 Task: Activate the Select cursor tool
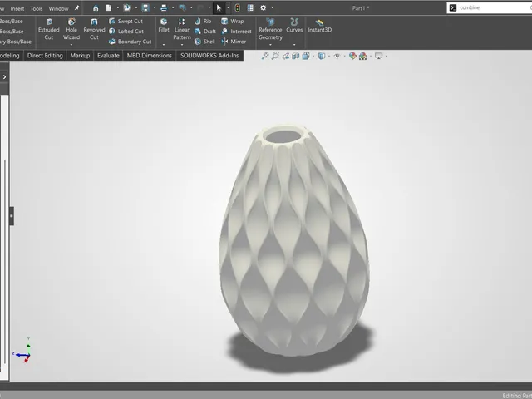click(x=219, y=7)
